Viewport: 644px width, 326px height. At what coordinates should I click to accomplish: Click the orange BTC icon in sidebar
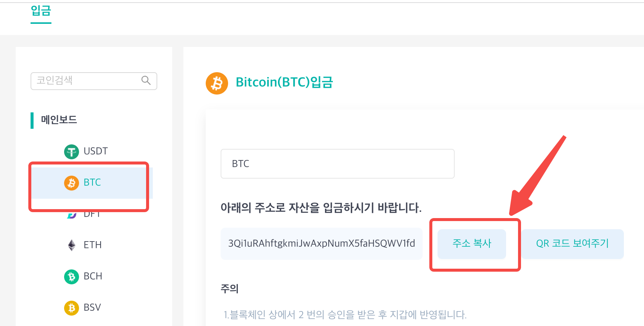coord(72,183)
